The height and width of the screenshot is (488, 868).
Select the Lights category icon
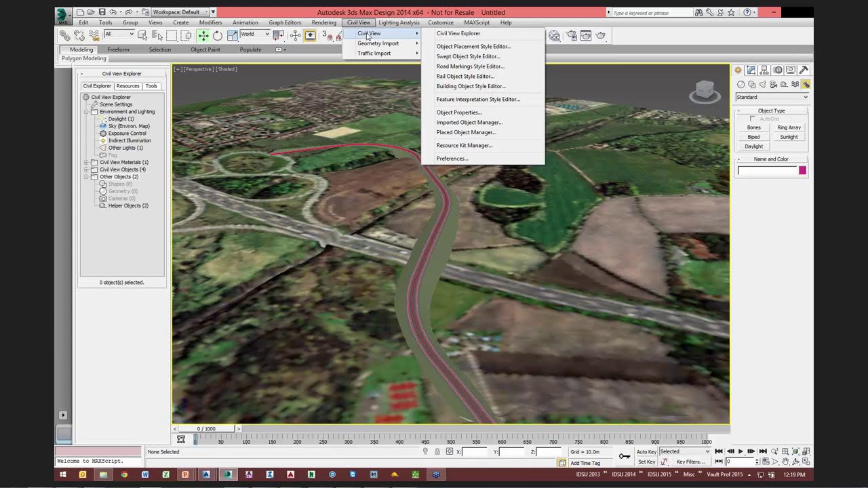(762, 85)
